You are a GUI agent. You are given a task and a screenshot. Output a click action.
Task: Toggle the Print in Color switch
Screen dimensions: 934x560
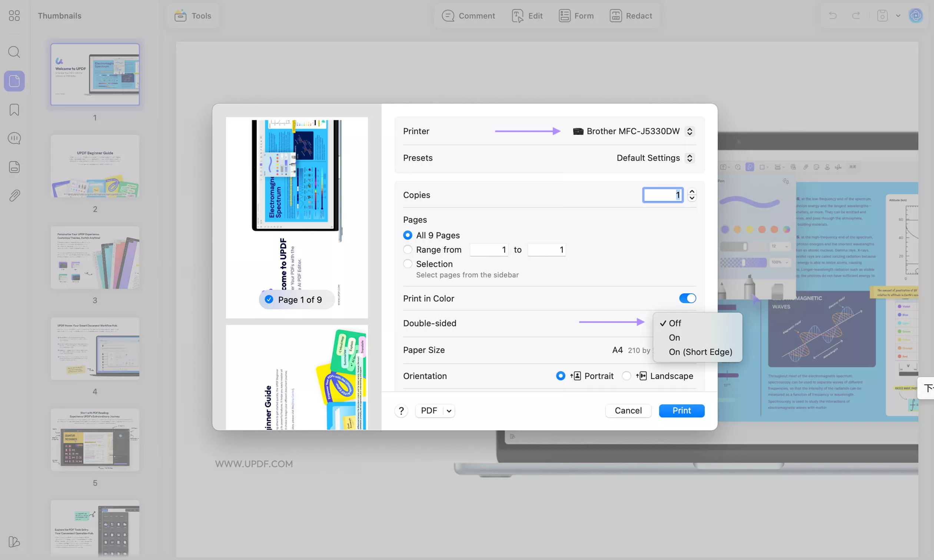pos(687,298)
